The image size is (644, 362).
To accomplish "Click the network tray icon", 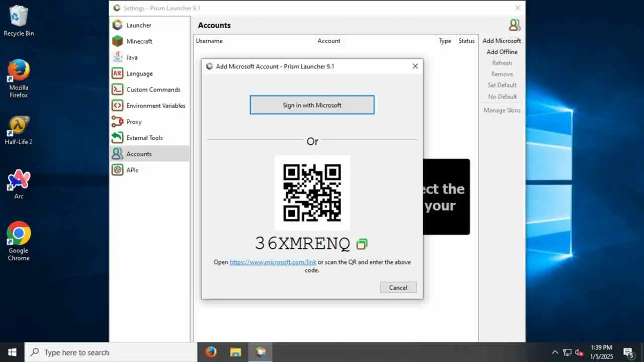I will (x=567, y=352).
